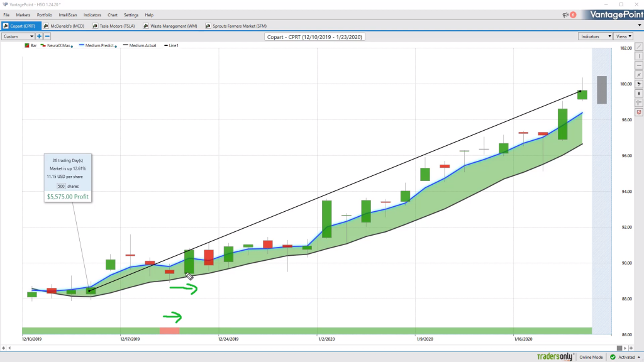This screenshot has height=362, width=644.
Task: Switch to the McDonald's (MCD) tab
Action: point(64,26)
